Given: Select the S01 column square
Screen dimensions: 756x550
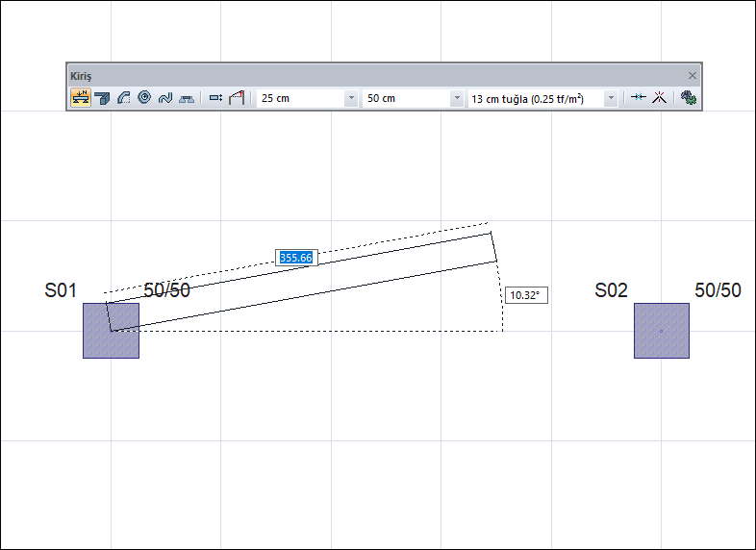Looking at the screenshot, I should (111, 331).
